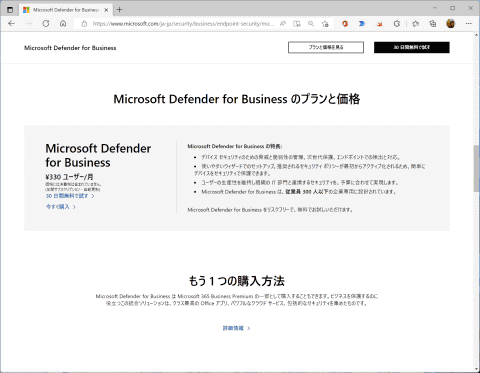Open the tab actions menu icon
480x373 pixels.
(x=10, y=10)
